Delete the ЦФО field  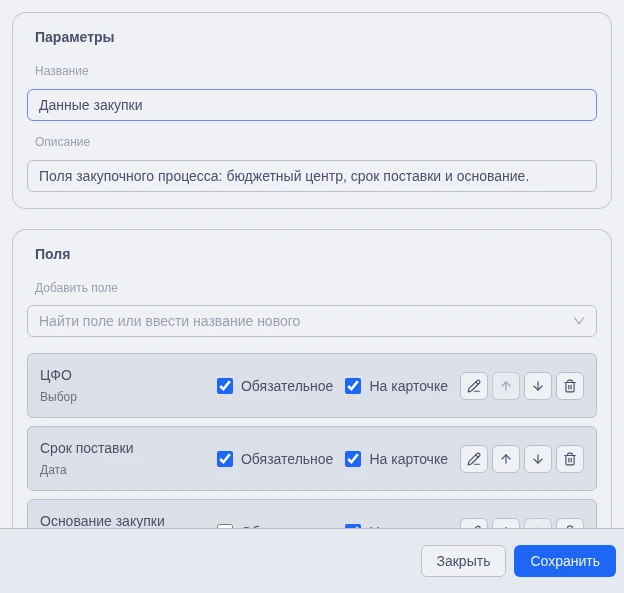(570, 386)
